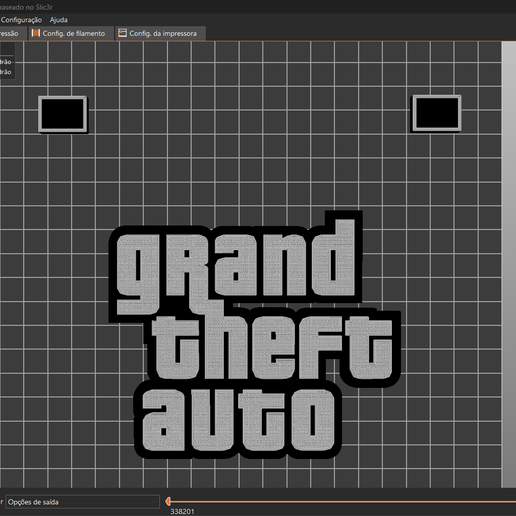This screenshot has height=516, width=516.
Task: Select the Grand Theft Auto logo model
Action: click(255, 335)
